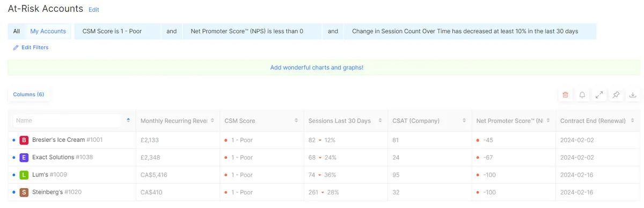The image size is (644, 208).
Task: Switch to My Accounts tab
Action: coord(48,31)
